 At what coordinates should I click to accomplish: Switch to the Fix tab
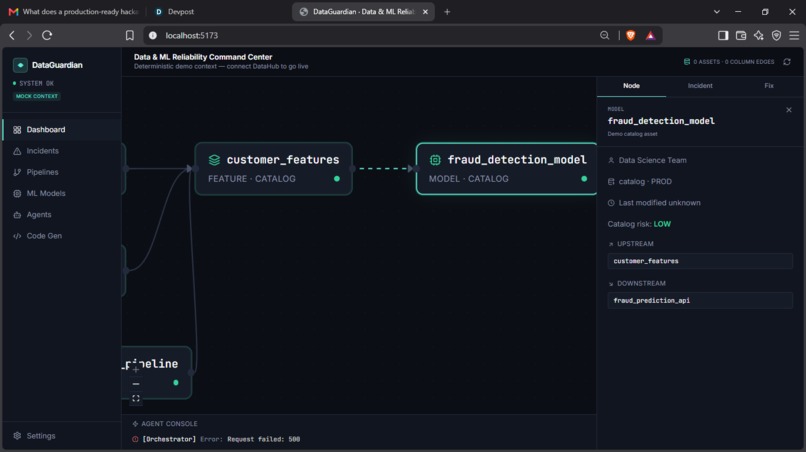point(768,86)
